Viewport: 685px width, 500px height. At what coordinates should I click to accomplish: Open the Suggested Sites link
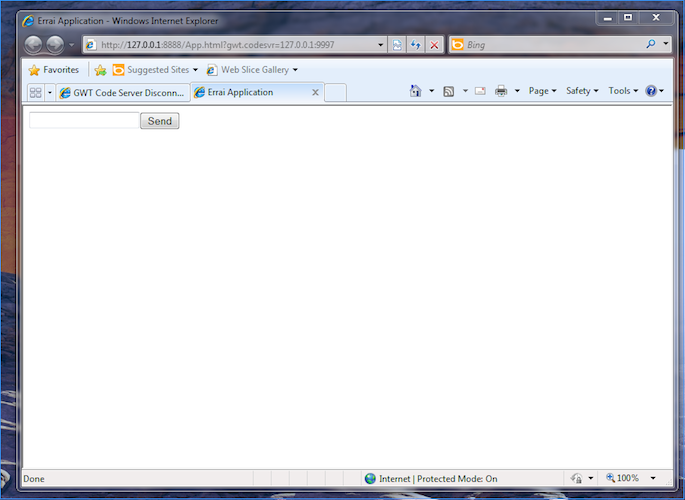coord(155,70)
